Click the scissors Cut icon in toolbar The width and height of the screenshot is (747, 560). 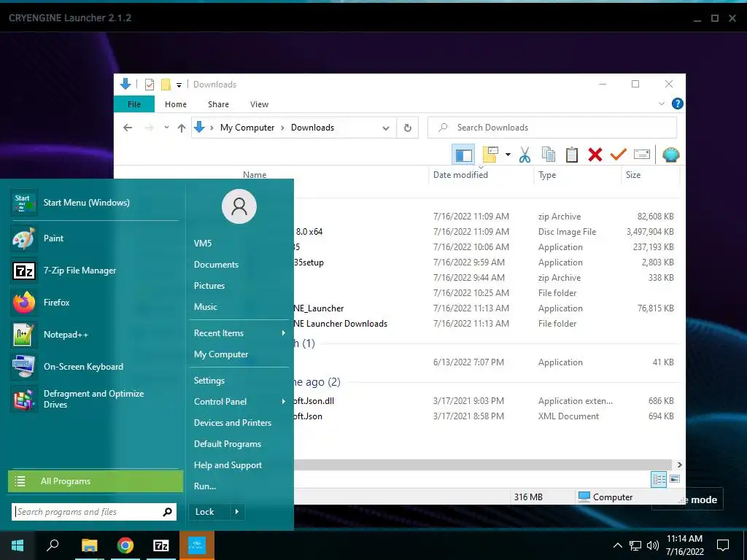tap(525, 155)
